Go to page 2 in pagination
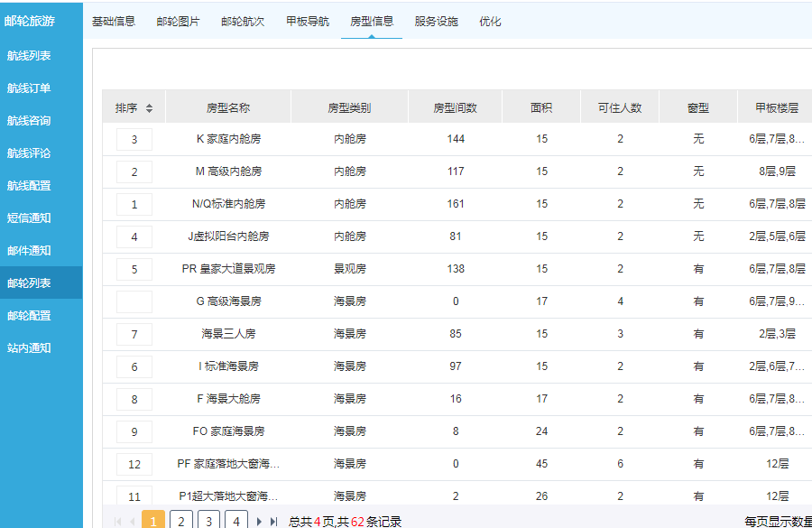 coord(181,521)
